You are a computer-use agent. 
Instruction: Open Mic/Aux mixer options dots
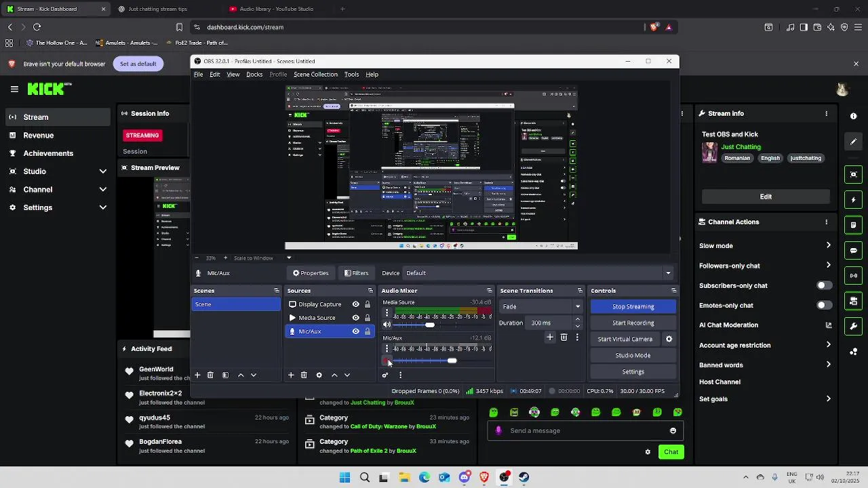click(x=387, y=348)
